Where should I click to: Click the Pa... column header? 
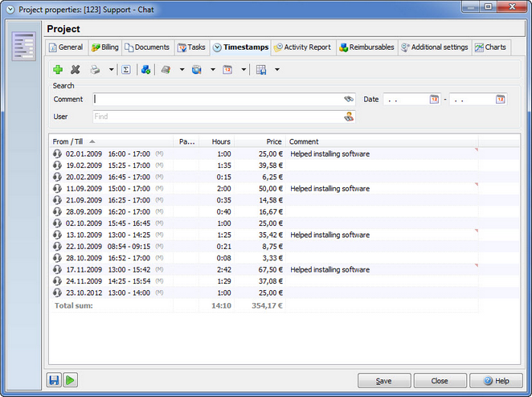186,141
